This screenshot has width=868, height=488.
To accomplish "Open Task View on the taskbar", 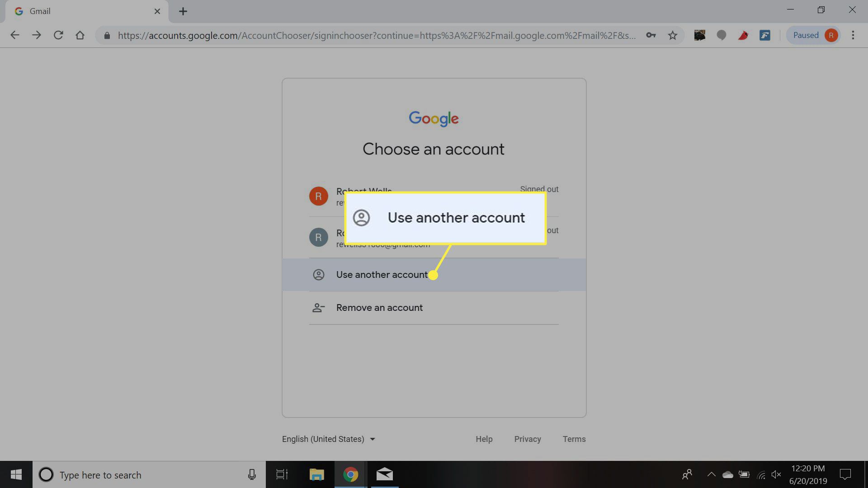I will click(282, 474).
